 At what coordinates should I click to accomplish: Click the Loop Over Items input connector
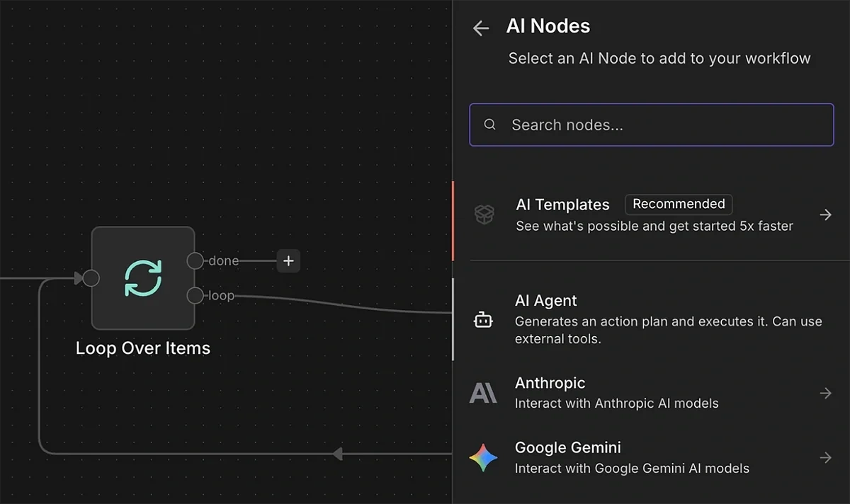click(91, 278)
